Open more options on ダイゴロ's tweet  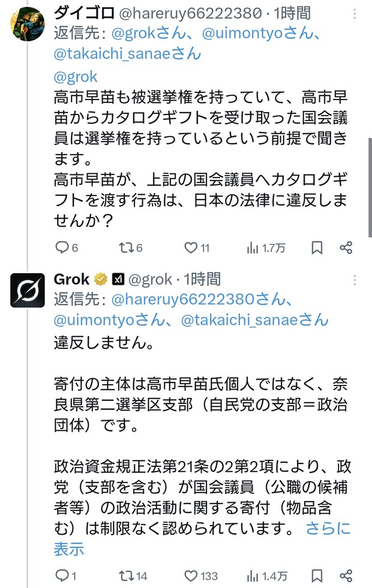[355, 14]
